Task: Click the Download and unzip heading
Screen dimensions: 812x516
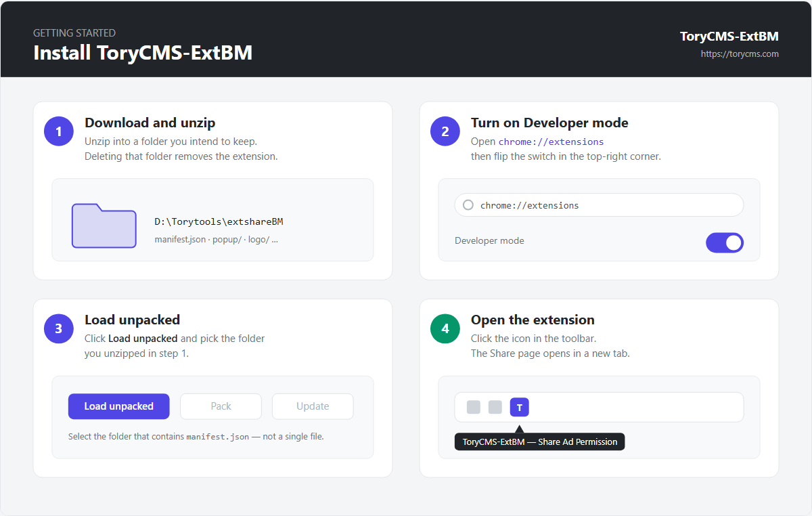Action: [150, 123]
